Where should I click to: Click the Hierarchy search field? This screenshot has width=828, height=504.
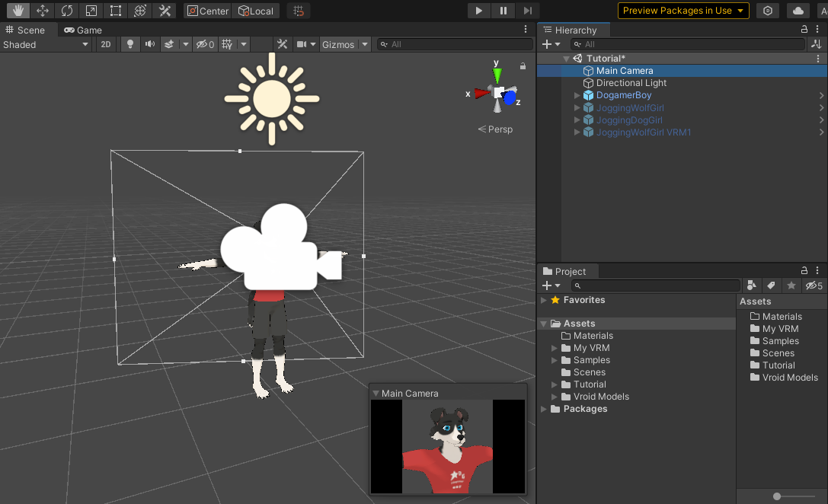(x=688, y=44)
